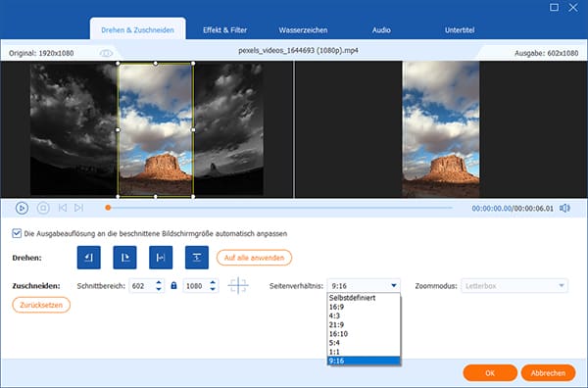
Task: Choose 21:9 aspect ratio option
Action: coord(364,325)
